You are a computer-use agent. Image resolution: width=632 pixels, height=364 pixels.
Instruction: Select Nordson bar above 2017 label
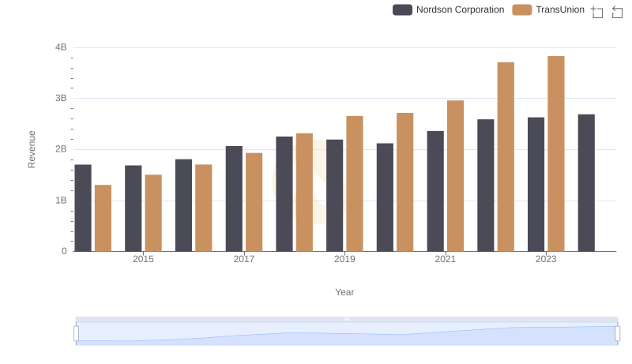[234, 199]
